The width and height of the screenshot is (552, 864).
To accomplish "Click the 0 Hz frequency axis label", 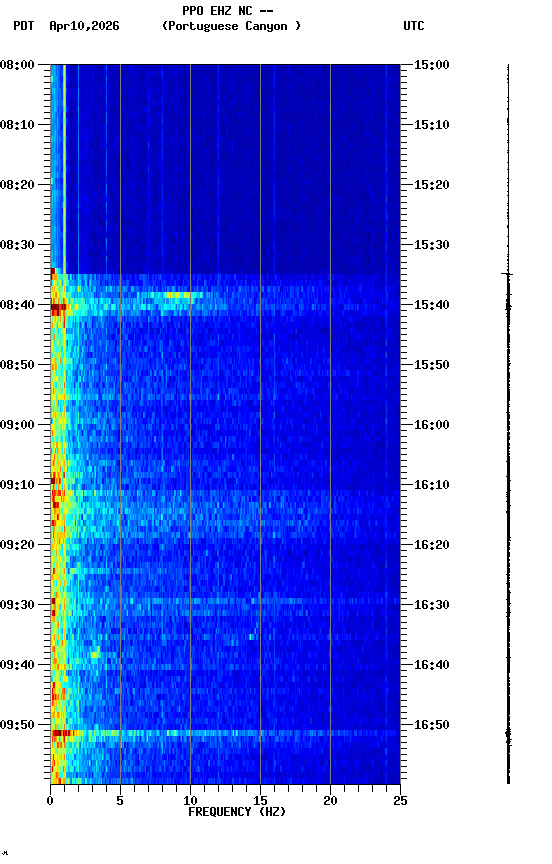I will (x=50, y=801).
